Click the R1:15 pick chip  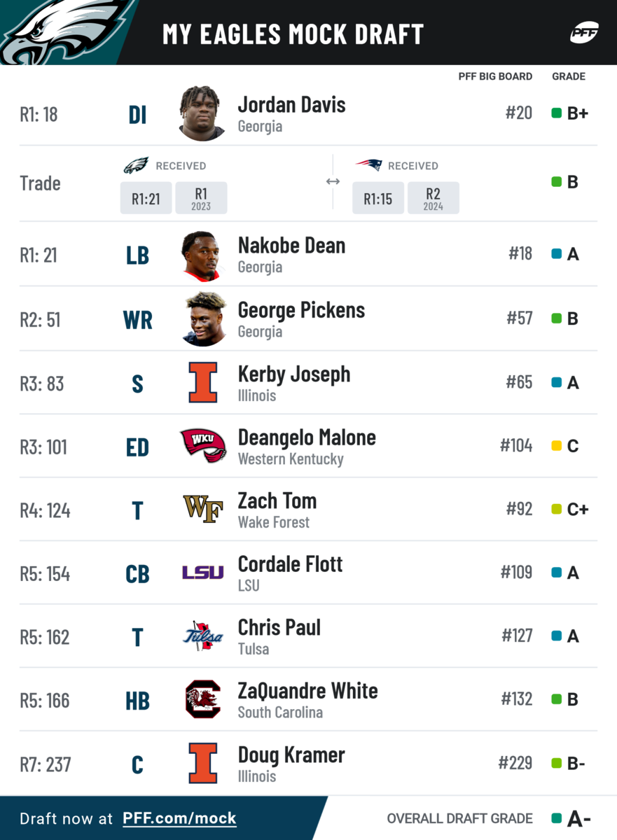coord(377,198)
